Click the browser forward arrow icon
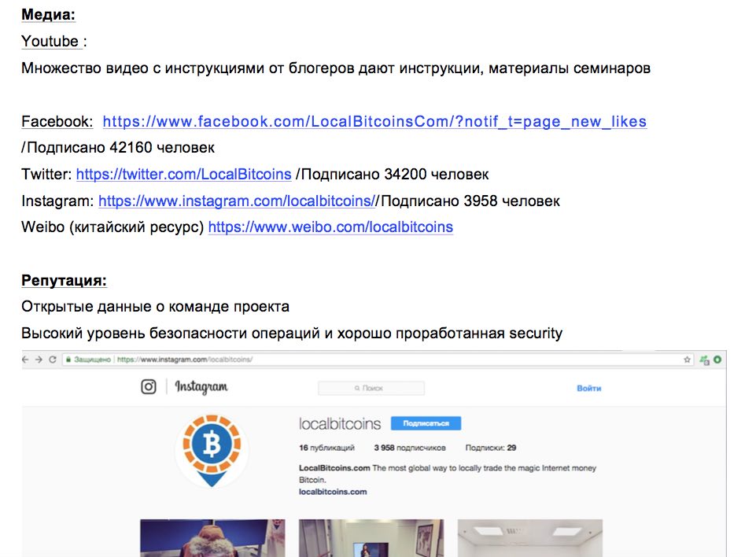The width and height of the screenshot is (756, 557). coord(39,360)
